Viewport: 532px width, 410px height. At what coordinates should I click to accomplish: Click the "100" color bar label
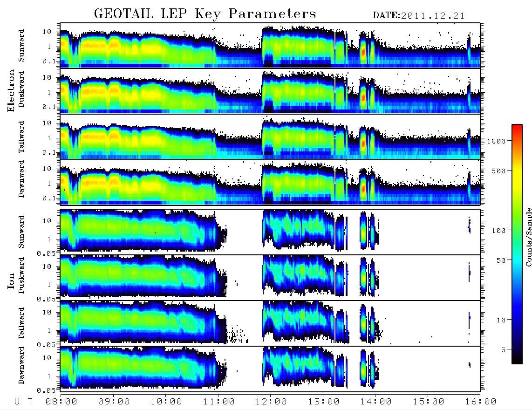coord(498,231)
